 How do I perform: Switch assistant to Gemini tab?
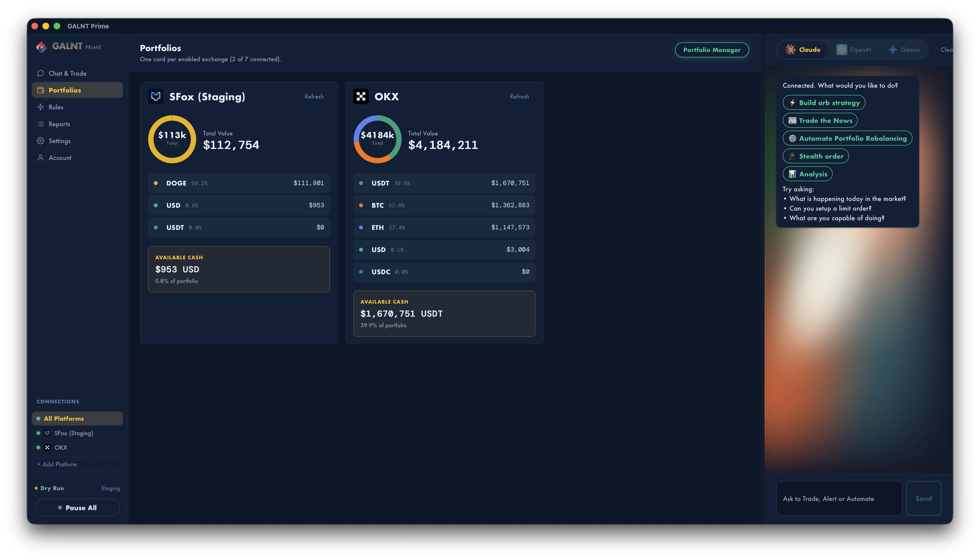pos(904,50)
